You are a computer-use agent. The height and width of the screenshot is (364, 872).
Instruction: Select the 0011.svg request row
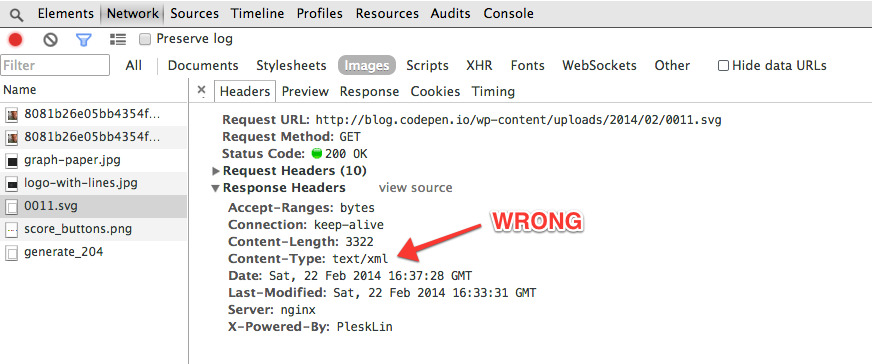(x=93, y=207)
